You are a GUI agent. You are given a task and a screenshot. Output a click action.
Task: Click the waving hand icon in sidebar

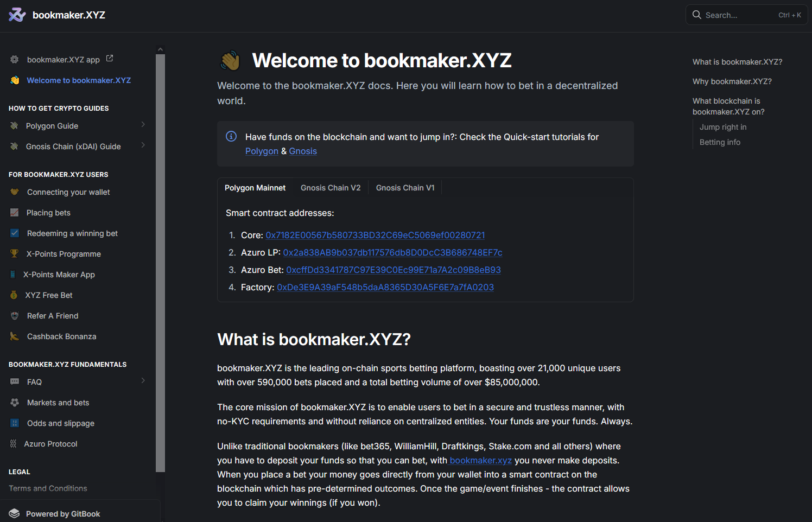pyautogui.click(x=15, y=80)
